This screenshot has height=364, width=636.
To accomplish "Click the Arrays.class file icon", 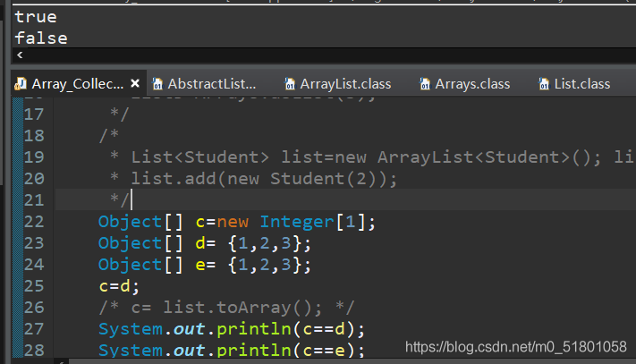I will (425, 84).
